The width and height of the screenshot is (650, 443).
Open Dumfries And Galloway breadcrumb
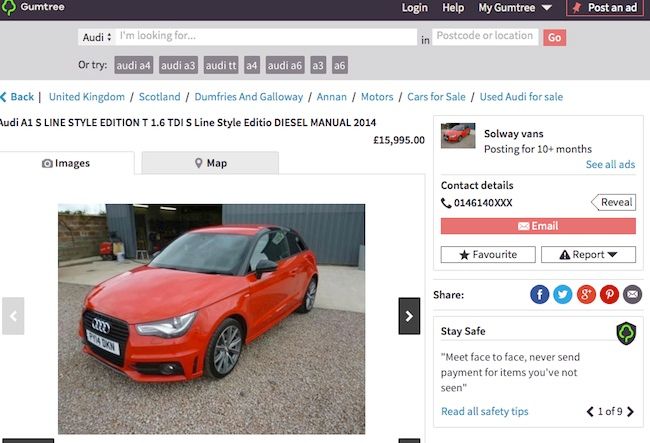click(249, 97)
